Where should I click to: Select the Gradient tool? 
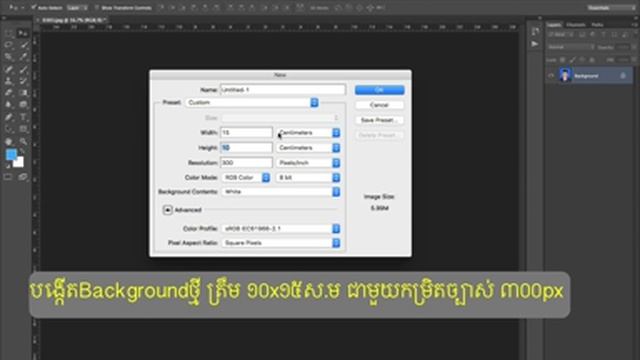23,93
